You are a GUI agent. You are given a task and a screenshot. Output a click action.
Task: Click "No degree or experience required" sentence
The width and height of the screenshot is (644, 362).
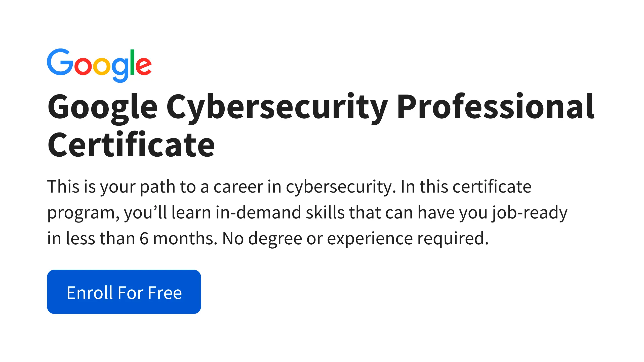[355, 239]
